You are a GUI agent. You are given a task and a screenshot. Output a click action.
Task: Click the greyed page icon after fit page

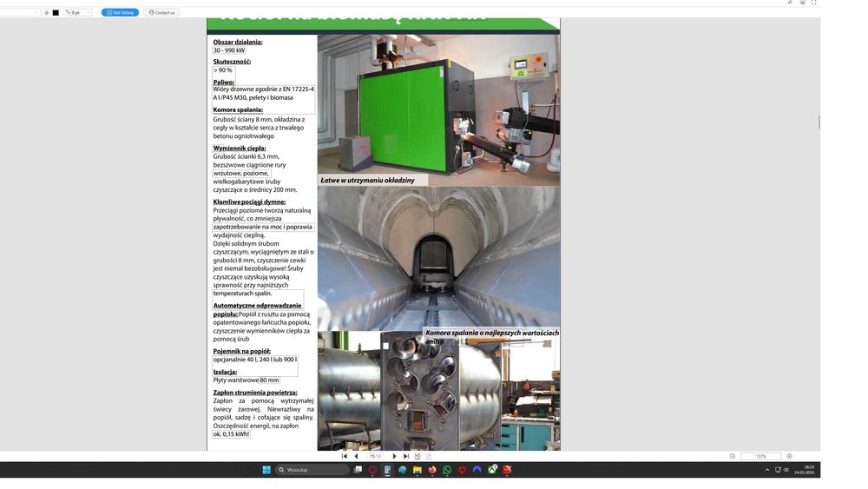click(x=429, y=456)
